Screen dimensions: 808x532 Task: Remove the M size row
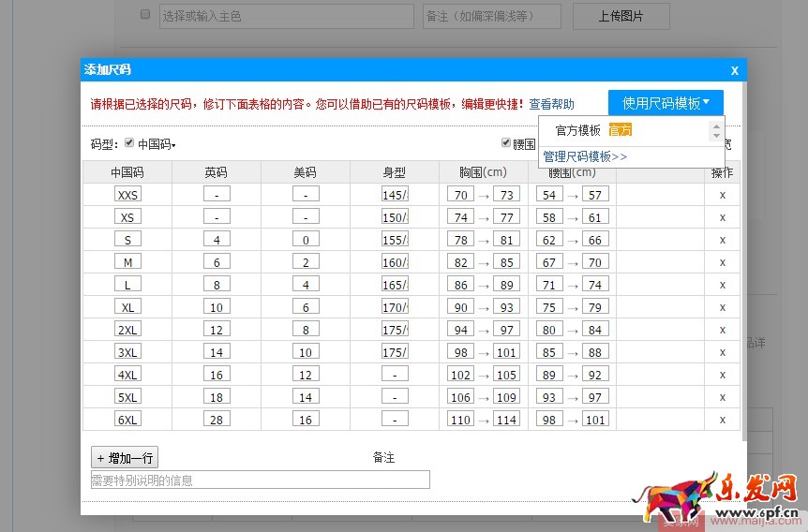tap(722, 262)
